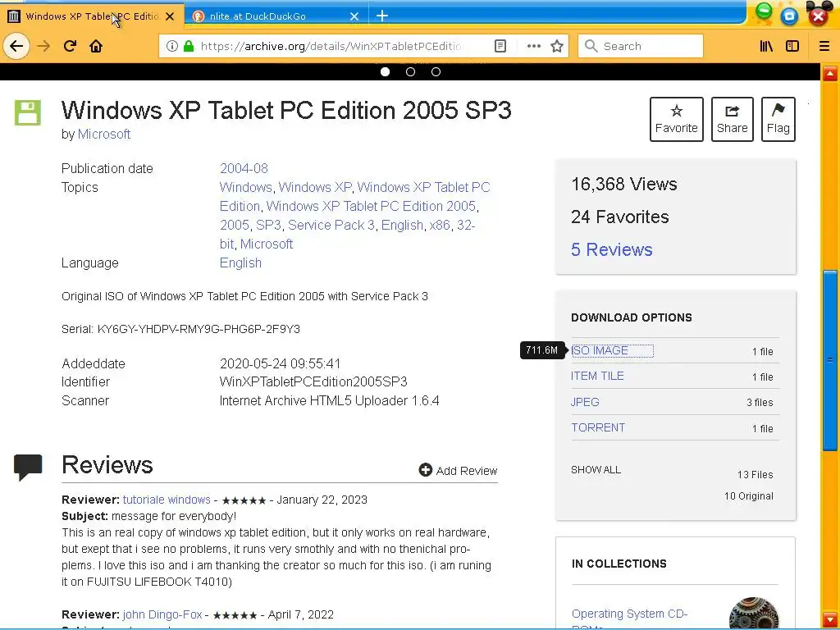
Task: Select the Windows XP Tablet PC Edition tab
Action: click(x=92, y=16)
